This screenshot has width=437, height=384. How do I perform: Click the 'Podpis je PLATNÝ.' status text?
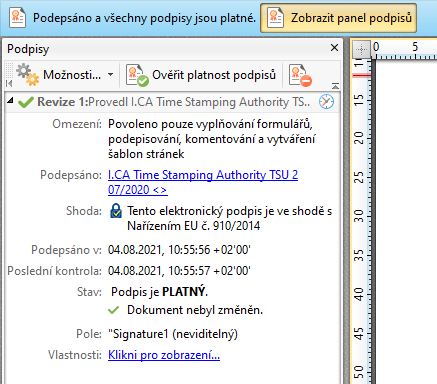[x=159, y=292]
